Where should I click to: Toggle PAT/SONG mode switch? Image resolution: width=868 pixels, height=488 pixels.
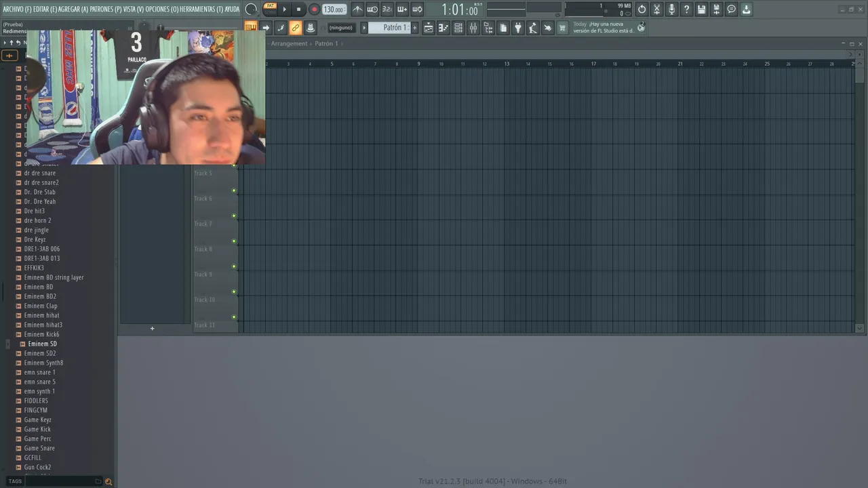(270, 9)
